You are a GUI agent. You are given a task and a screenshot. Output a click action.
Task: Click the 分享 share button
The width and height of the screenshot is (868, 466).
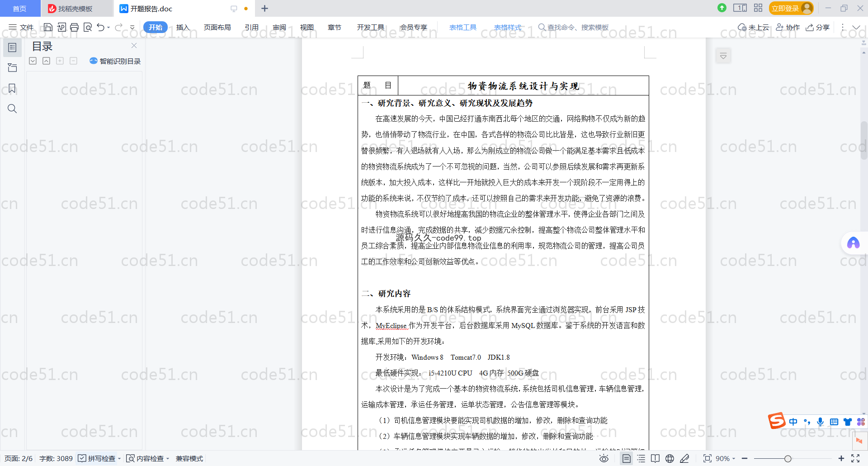(818, 28)
